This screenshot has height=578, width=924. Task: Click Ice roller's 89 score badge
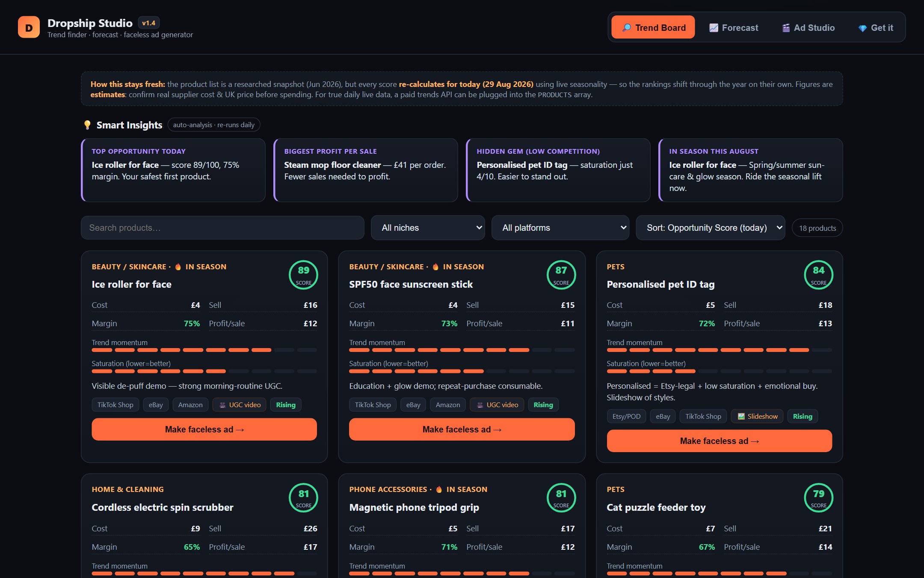[x=303, y=275]
